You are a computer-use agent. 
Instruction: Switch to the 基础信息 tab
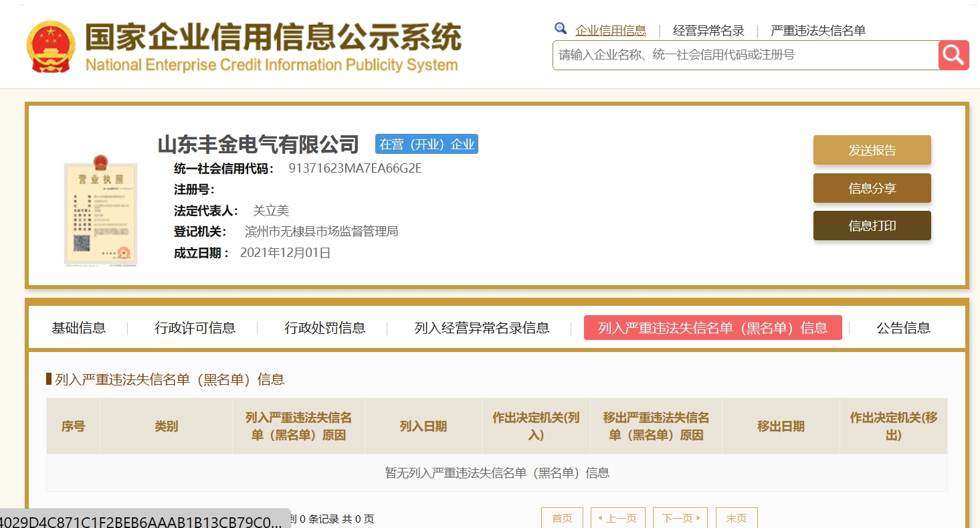tap(79, 328)
